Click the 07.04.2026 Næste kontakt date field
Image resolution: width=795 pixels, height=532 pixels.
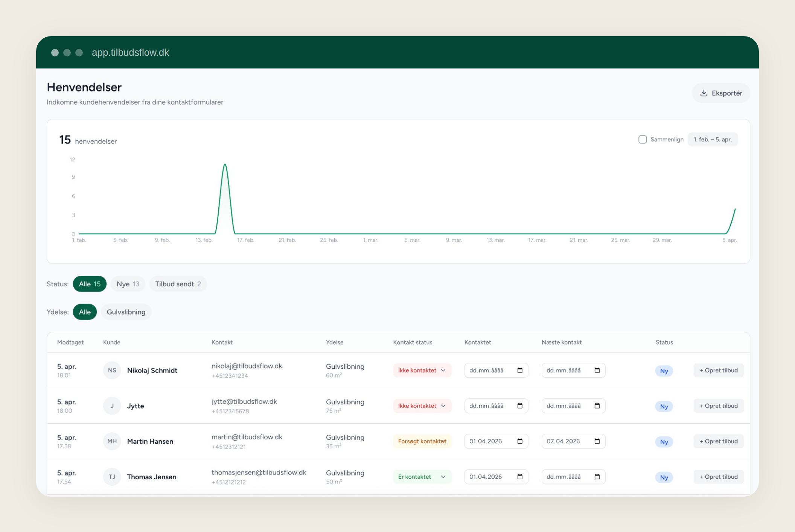click(x=573, y=441)
